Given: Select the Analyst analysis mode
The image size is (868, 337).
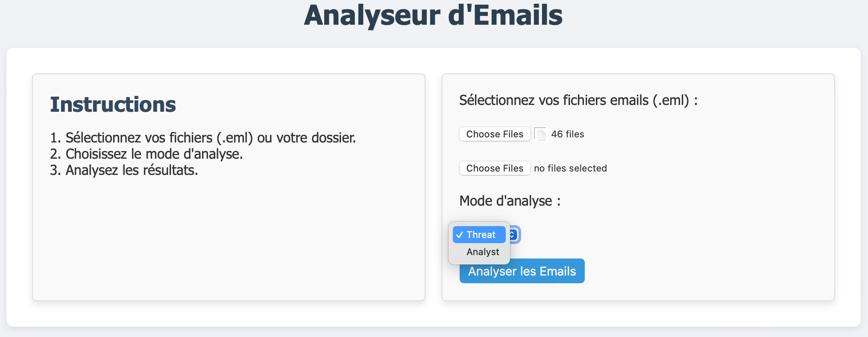Looking at the screenshot, I should [483, 252].
